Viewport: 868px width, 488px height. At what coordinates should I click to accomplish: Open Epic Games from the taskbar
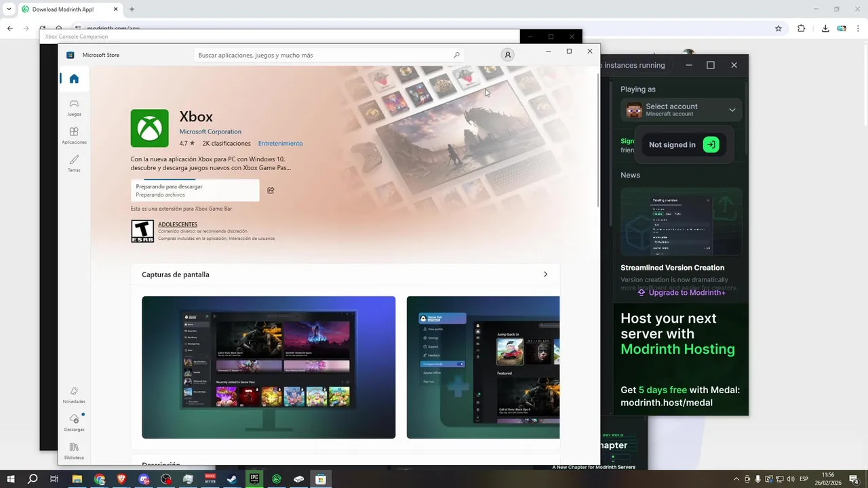[254, 479]
